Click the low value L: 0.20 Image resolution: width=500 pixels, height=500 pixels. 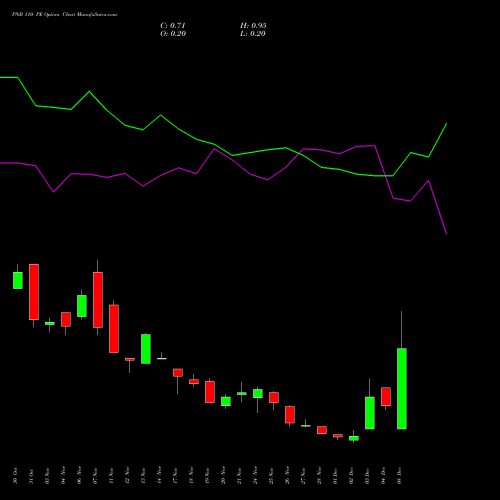(253, 34)
